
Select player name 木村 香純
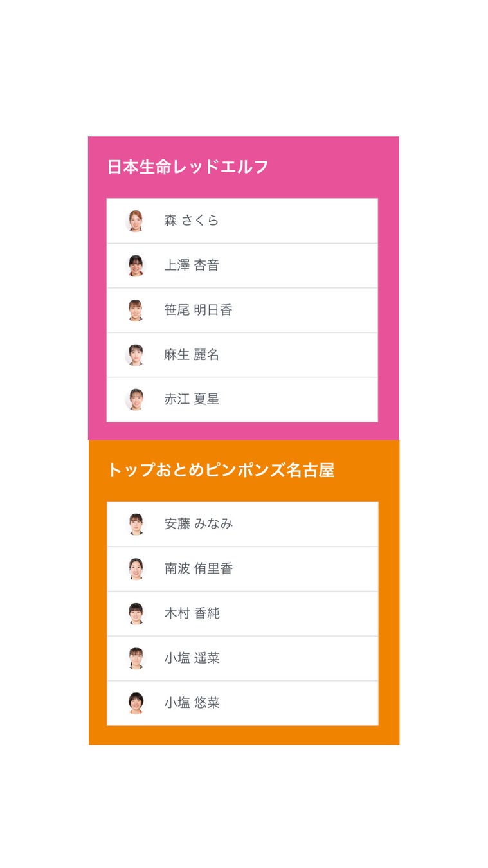(x=192, y=613)
